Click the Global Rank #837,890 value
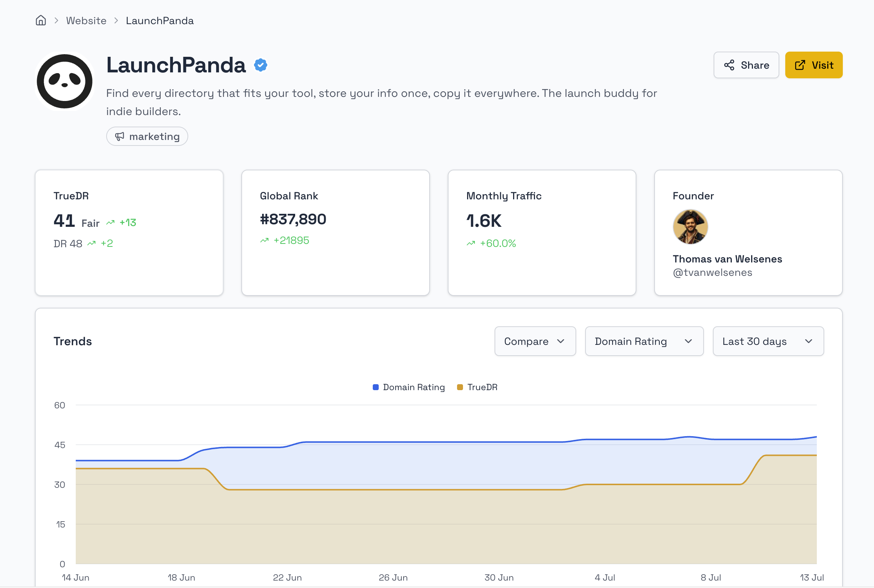This screenshot has height=588, width=874. pyautogui.click(x=293, y=219)
